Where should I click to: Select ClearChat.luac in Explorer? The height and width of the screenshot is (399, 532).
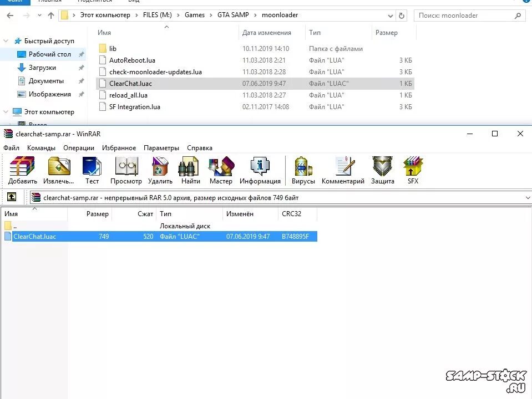[x=255, y=83]
